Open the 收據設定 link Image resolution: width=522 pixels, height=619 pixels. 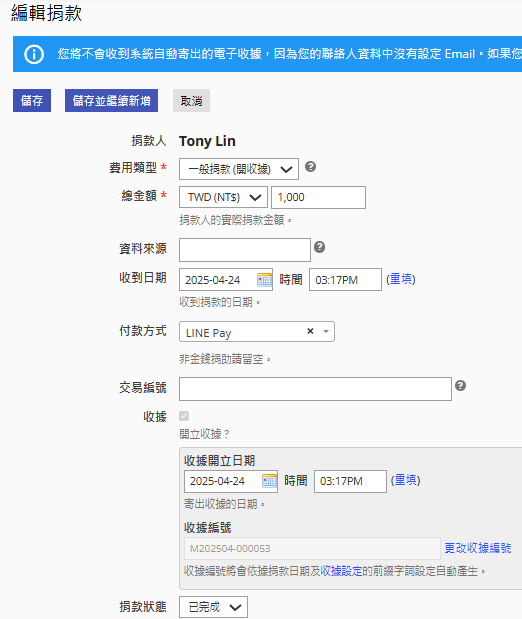[341, 571]
